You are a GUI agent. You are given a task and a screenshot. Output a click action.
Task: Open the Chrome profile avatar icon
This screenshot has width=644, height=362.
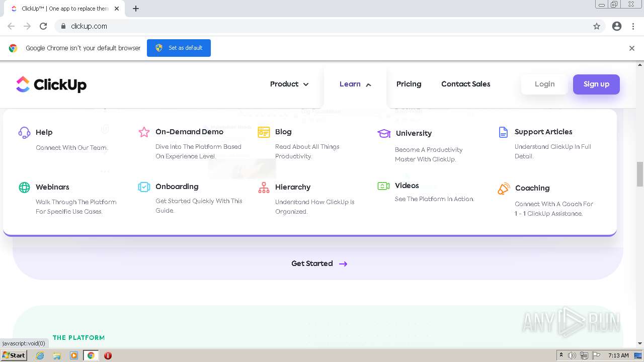pos(617,26)
